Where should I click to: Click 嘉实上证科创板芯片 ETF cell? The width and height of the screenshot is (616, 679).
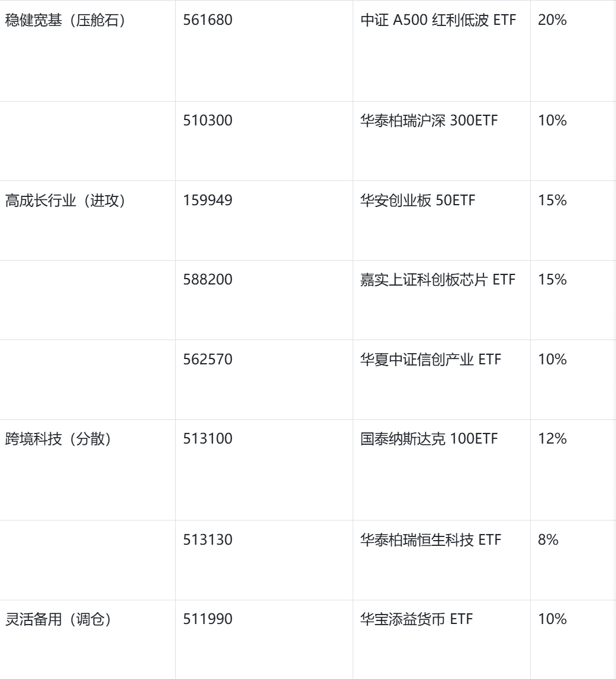pyautogui.click(x=438, y=280)
